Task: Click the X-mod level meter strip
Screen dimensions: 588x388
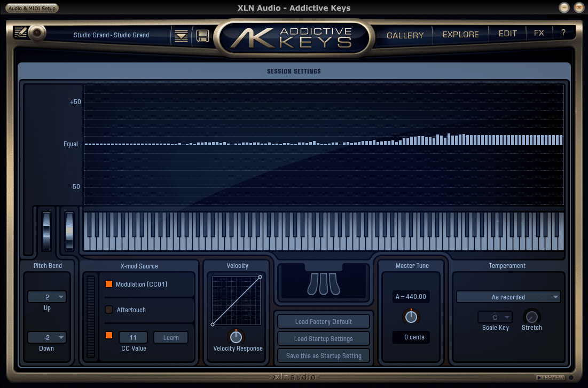Action: (91, 317)
